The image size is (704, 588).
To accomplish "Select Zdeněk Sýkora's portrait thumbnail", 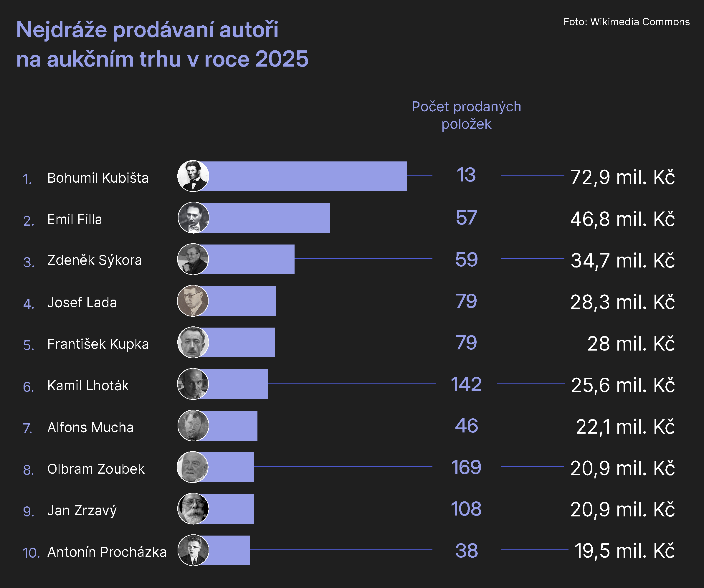I will 193,259.
